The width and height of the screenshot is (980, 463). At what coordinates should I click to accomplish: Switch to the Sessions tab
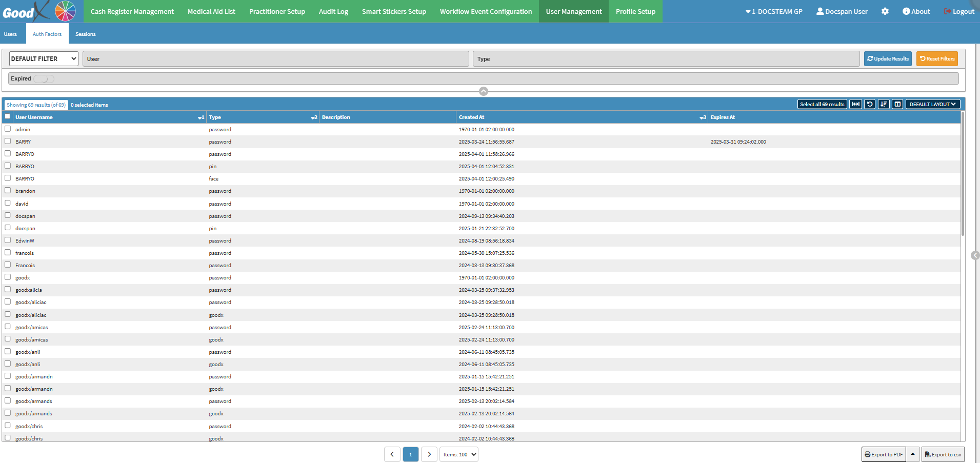click(85, 34)
